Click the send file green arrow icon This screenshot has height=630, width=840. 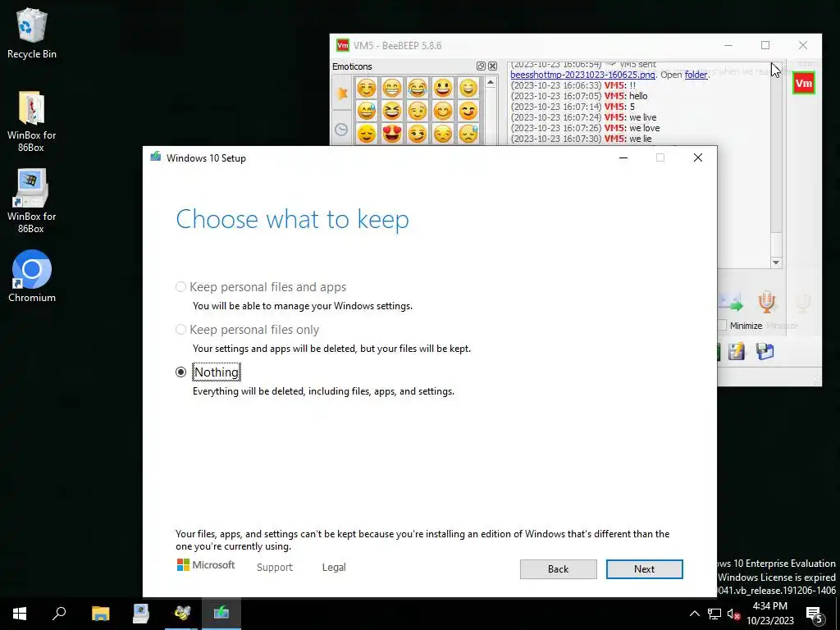pyautogui.click(x=731, y=302)
